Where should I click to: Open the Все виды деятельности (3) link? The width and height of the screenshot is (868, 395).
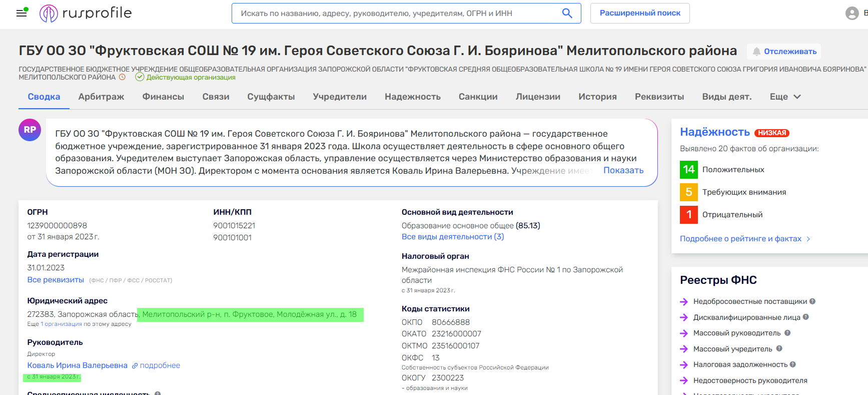452,237
